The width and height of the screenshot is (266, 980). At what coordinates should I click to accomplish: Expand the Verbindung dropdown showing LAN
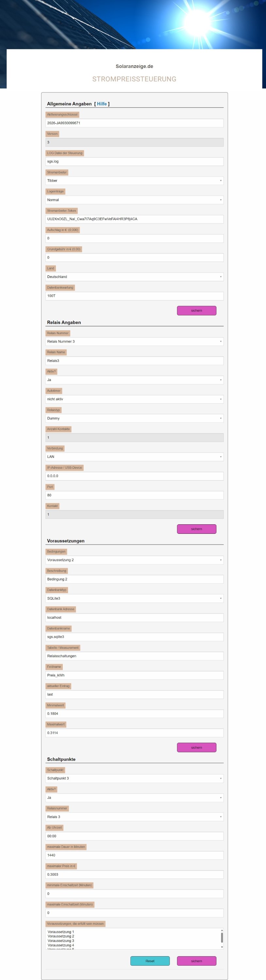(134, 457)
